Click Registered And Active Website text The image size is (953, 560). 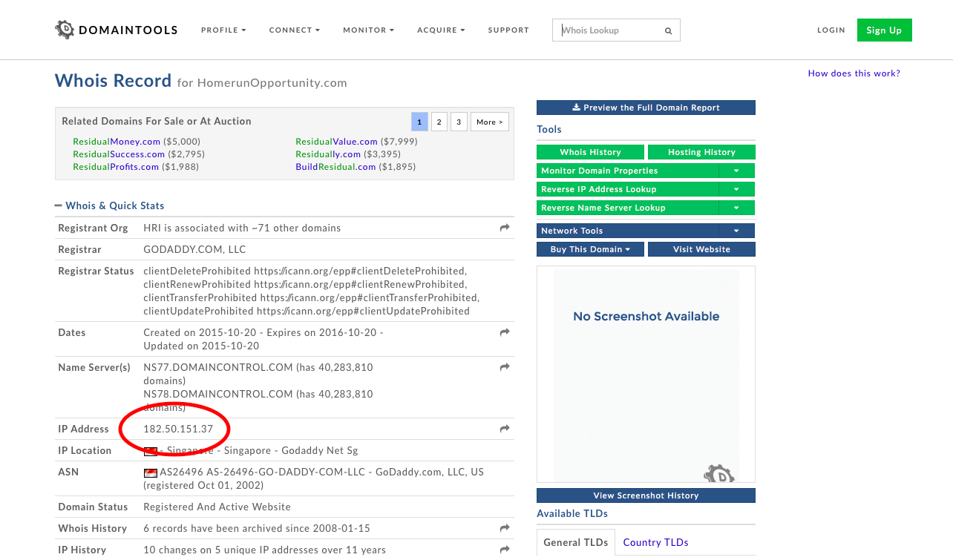coord(217,507)
